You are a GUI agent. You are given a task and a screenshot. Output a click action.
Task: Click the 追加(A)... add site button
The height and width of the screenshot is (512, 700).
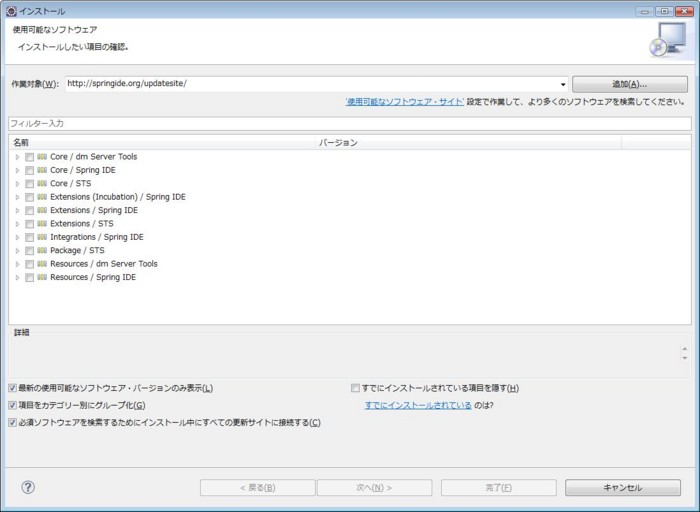[x=629, y=84]
